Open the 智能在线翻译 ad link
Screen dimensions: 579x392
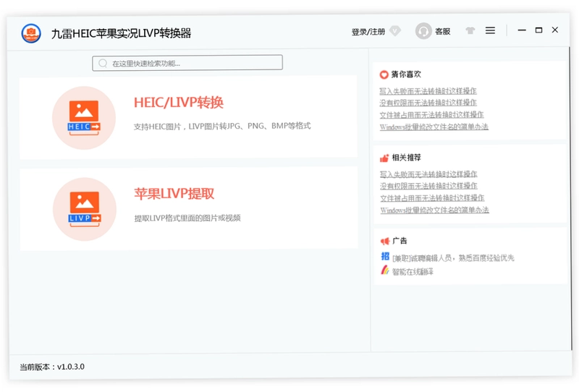pyautogui.click(x=413, y=272)
